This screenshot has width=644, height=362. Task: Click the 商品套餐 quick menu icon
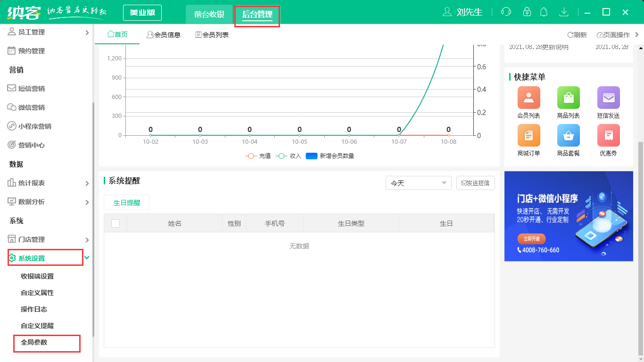tap(568, 135)
